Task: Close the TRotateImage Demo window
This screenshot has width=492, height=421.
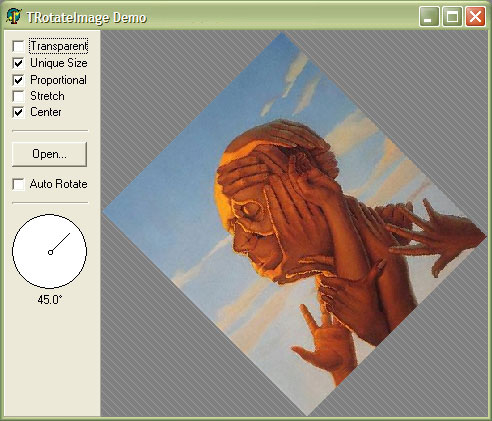Action: (475, 16)
